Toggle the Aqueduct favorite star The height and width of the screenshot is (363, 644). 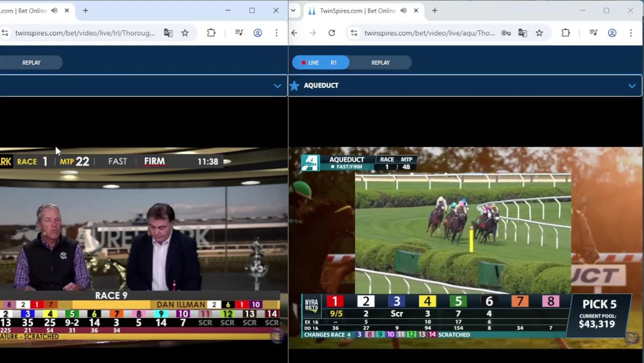tap(295, 85)
